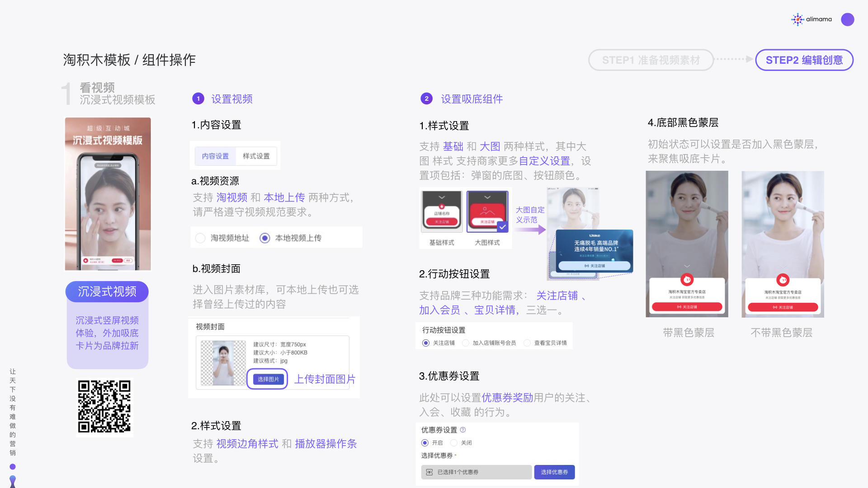Click the coupon ticket icon in selected field
868x488 pixels.
point(429,472)
